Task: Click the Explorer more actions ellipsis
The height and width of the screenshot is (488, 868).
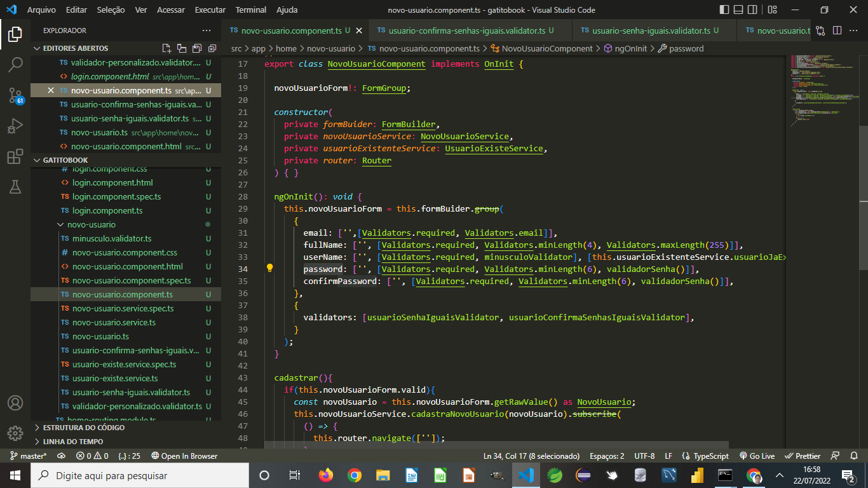Action: 207,30
